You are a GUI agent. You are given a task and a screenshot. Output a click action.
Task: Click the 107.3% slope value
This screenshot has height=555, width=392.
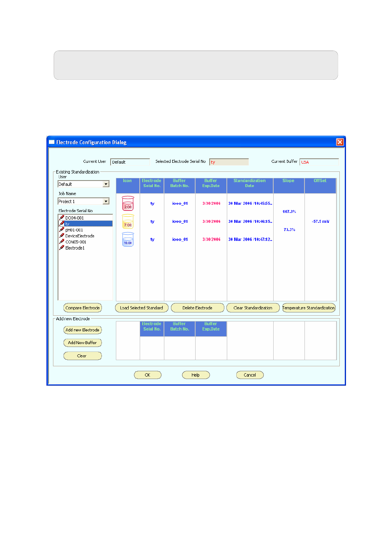(x=289, y=212)
